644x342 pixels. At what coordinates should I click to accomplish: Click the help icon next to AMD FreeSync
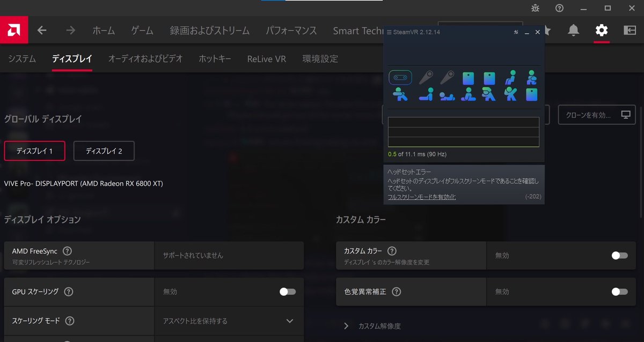67,251
